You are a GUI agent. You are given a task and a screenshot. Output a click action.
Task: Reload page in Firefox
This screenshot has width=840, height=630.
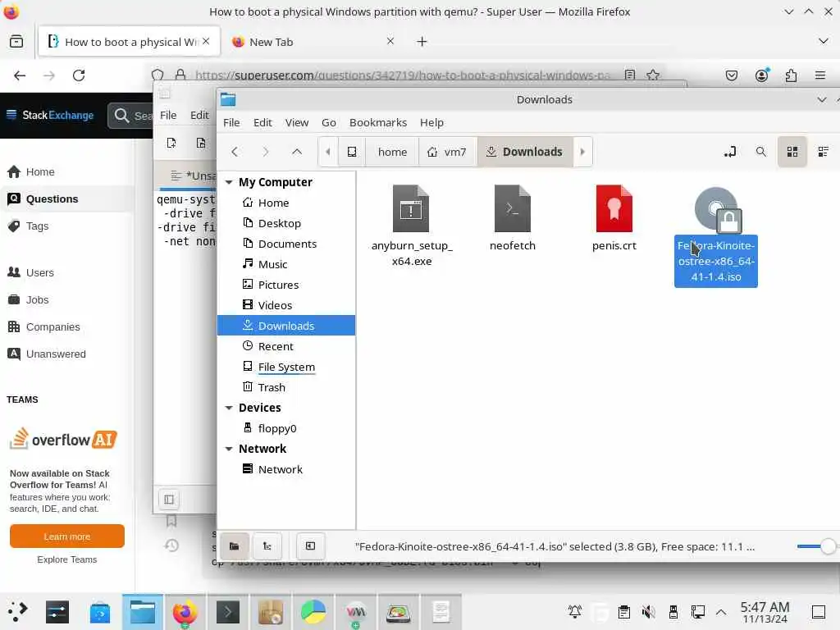79,75
